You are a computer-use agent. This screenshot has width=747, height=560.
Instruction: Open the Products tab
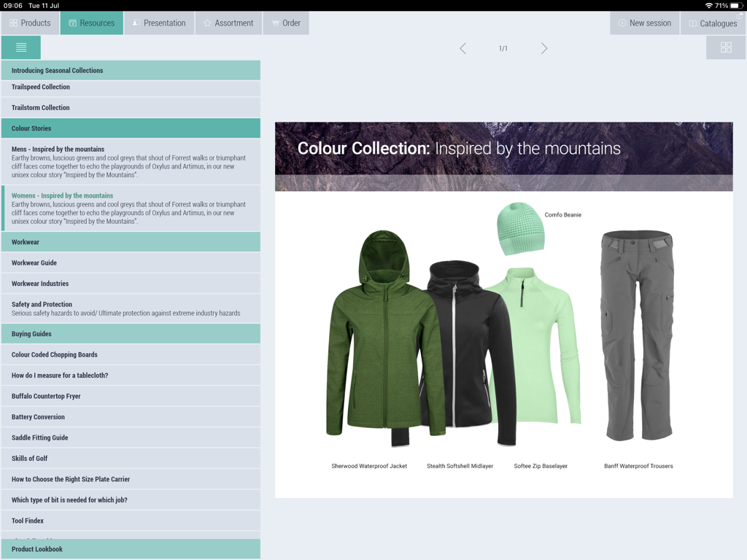tap(30, 23)
